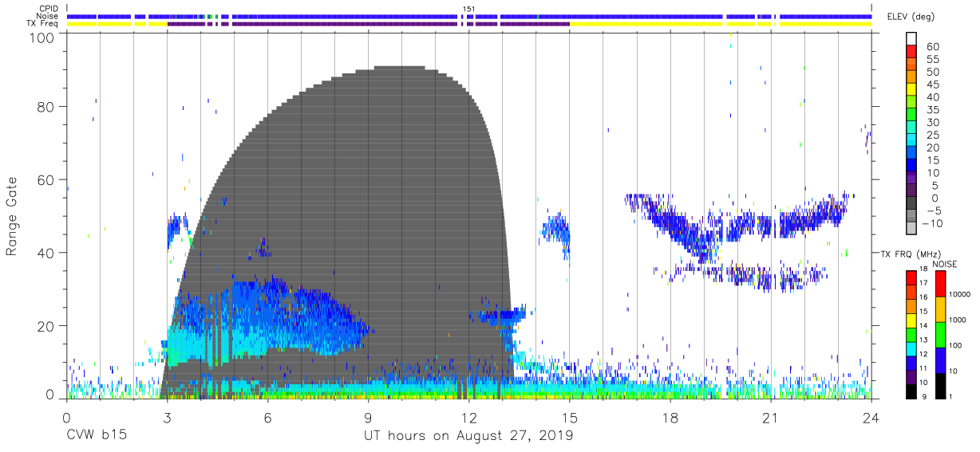Click the light gray bottom ELEV swatch below -10
980x452 pixels.
(x=911, y=230)
